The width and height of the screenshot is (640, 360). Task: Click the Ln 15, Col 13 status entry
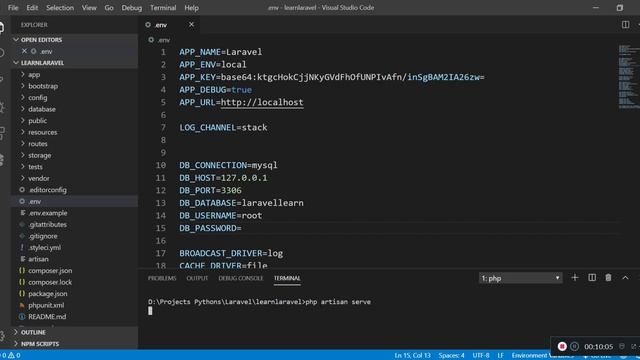[412, 355]
